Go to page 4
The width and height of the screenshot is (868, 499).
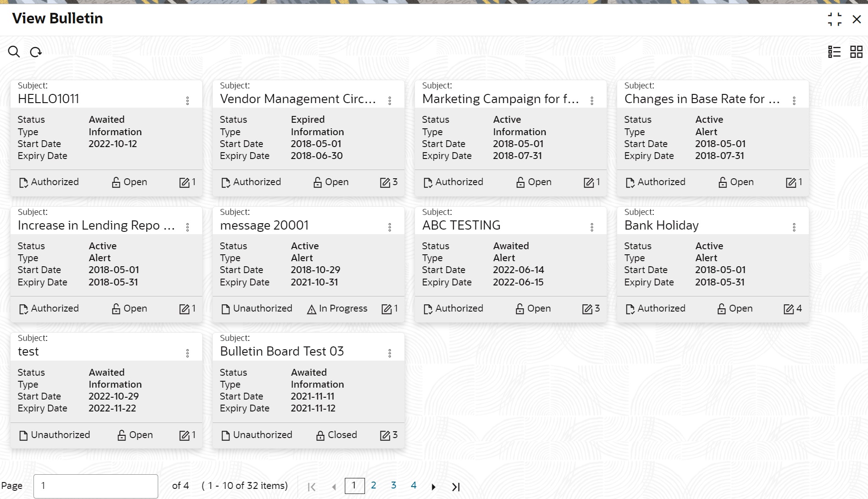414,485
